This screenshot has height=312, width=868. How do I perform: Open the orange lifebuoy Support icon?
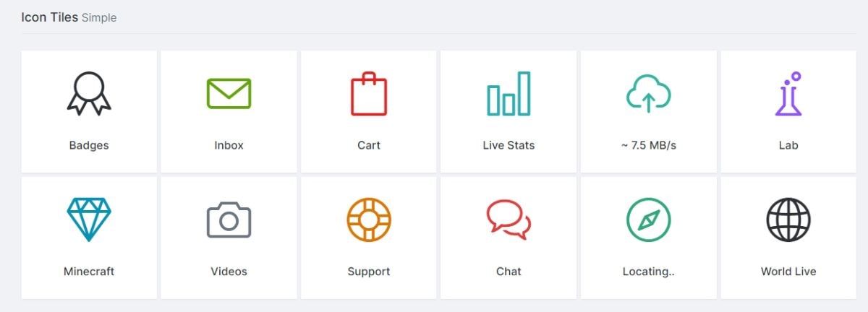pos(369,220)
